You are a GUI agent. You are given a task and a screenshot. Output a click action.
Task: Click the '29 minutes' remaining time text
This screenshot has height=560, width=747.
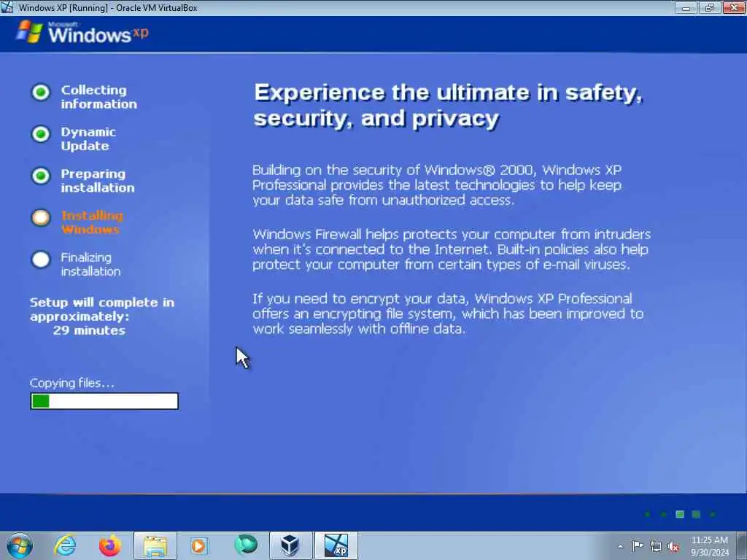pyautogui.click(x=89, y=330)
